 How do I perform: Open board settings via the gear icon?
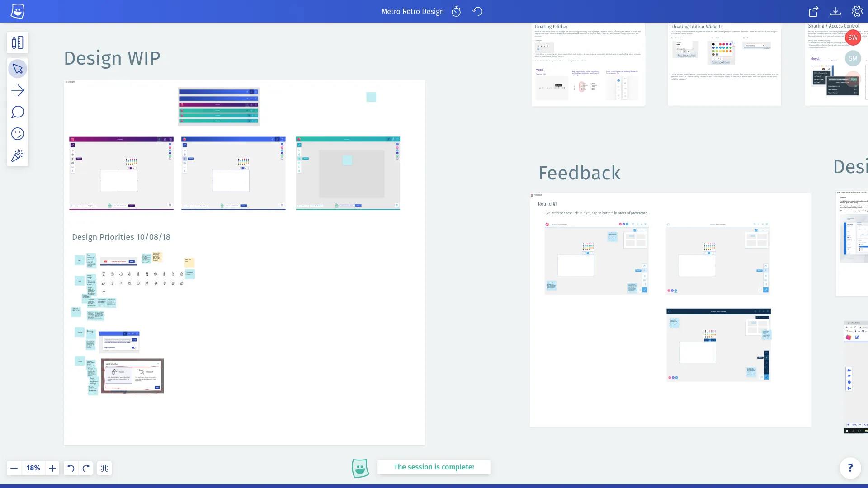click(x=857, y=11)
